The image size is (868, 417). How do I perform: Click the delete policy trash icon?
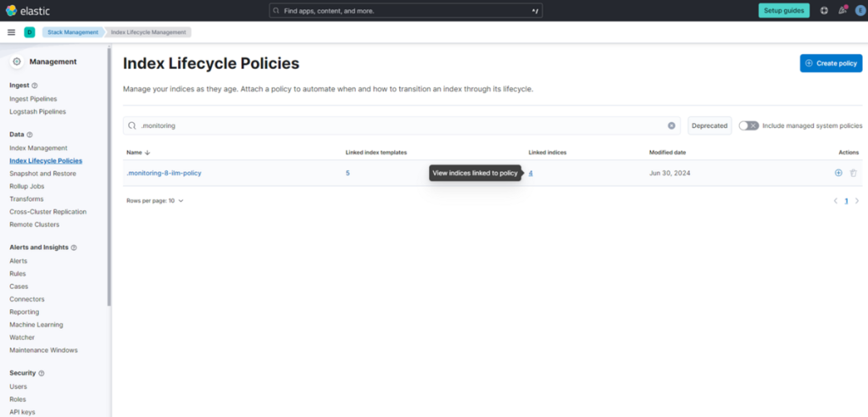[x=854, y=173]
